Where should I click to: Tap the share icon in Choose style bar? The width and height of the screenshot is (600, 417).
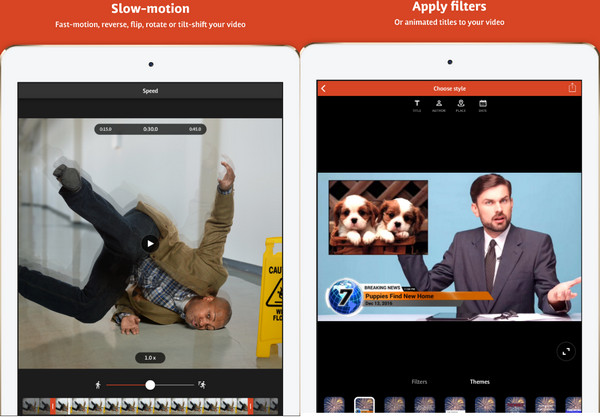tap(572, 88)
